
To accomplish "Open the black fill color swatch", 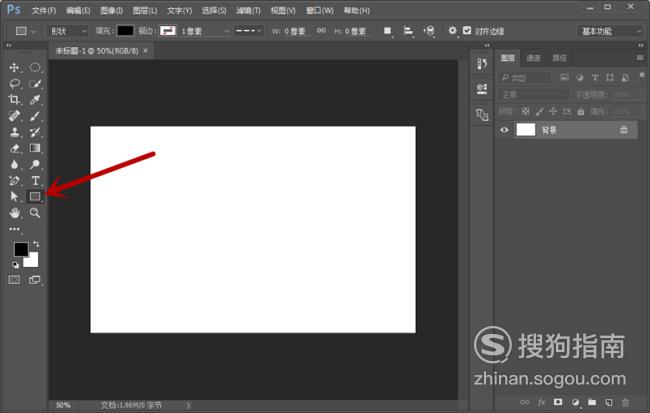I will 125,31.
